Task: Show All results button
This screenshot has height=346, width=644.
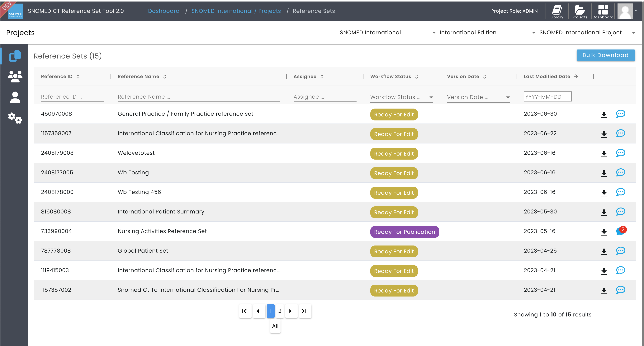Action: 275,326
